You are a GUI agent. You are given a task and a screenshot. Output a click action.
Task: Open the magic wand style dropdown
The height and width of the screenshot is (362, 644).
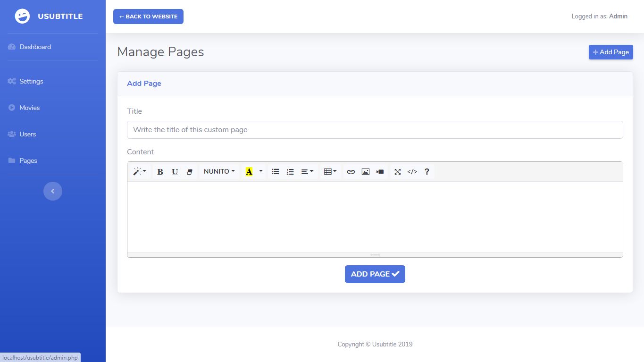pos(139,172)
